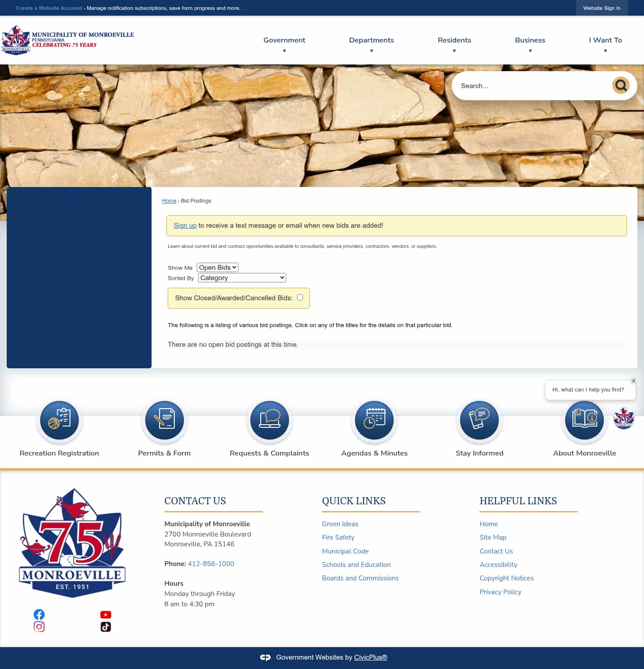Click the TikTok icon in the footer
The height and width of the screenshot is (669, 644).
(106, 627)
